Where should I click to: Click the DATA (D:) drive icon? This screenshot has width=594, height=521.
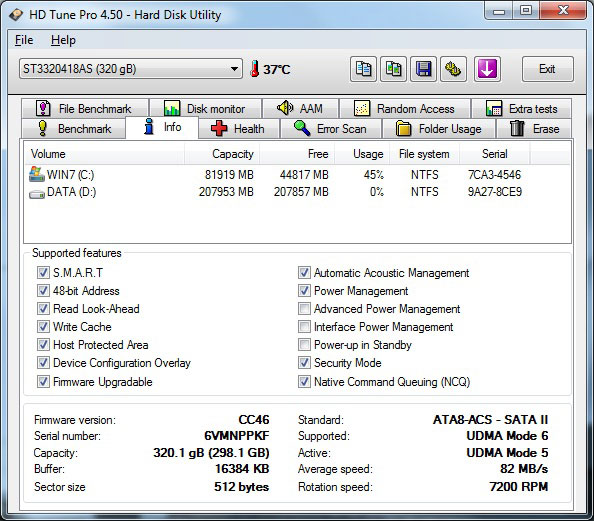pyautogui.click(x=37, y=194)
